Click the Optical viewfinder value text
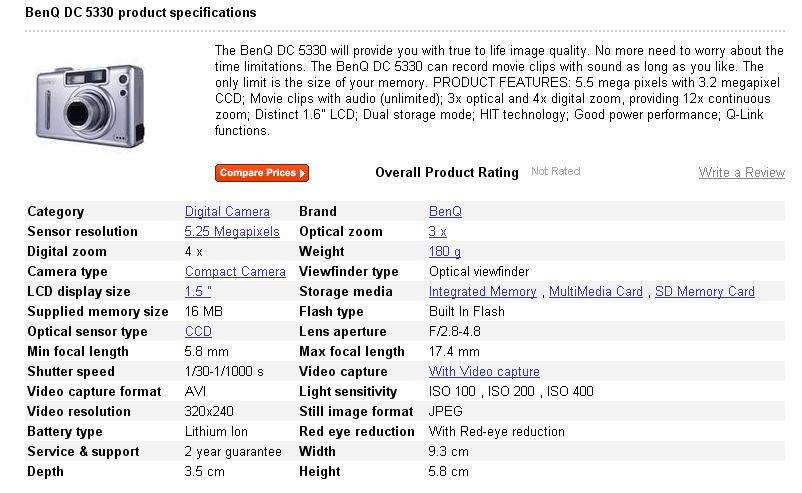This screenshot has height=493, width=802. tap(479, 272)
